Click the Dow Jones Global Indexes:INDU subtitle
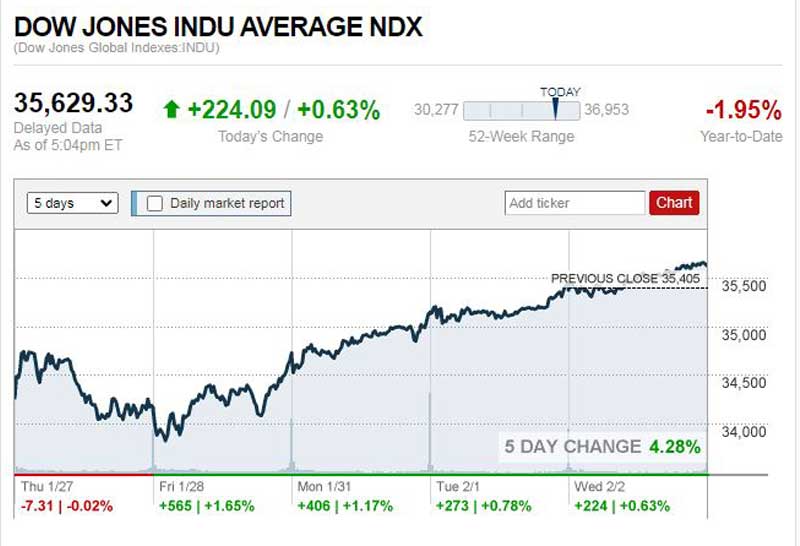Viewport: 800px width, 546px height. point(117,48)
